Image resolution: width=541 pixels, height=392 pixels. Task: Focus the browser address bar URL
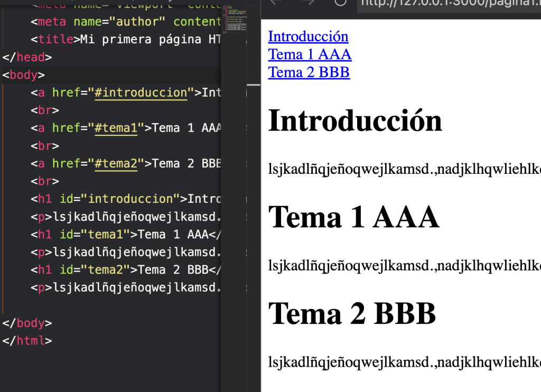coord(450,4)
